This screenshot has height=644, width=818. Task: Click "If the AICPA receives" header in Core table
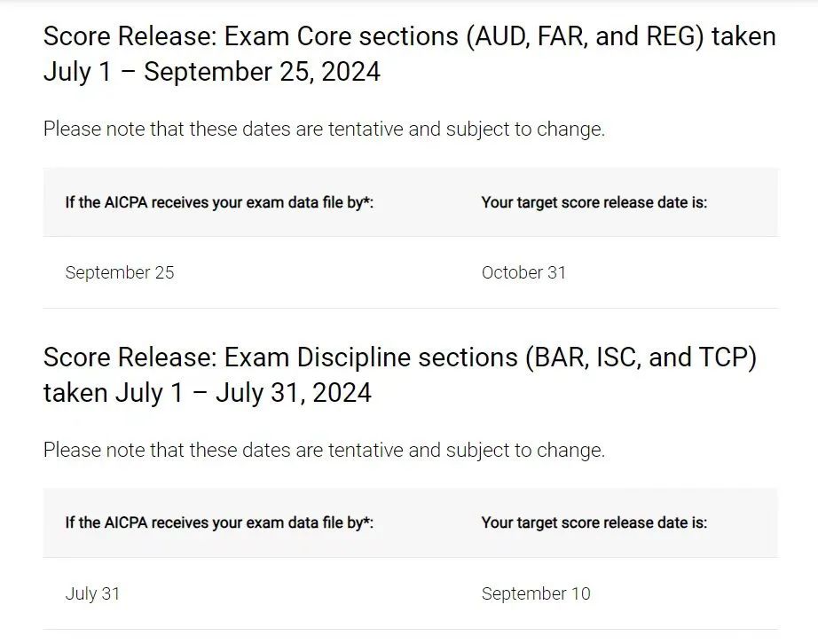pyautogui.click(x=219, y=202)
